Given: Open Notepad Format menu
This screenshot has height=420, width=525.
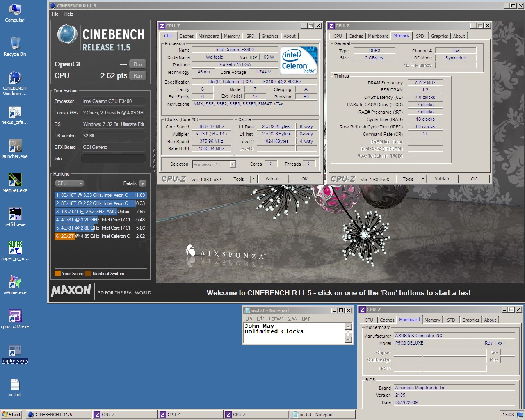Looking at the screenshot, I should click(x=276, y=318).
